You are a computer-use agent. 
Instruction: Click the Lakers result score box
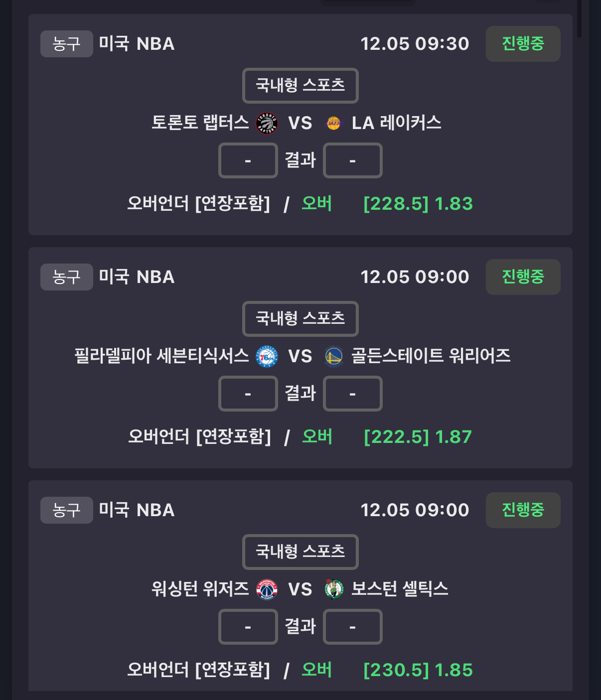pyautogui.click(x=352, y=160)
